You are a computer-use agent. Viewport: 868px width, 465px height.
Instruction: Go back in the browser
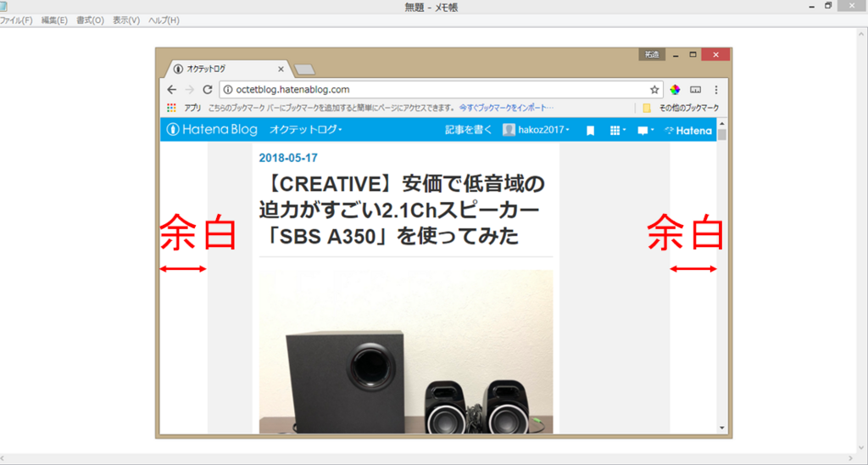(171, 90)
